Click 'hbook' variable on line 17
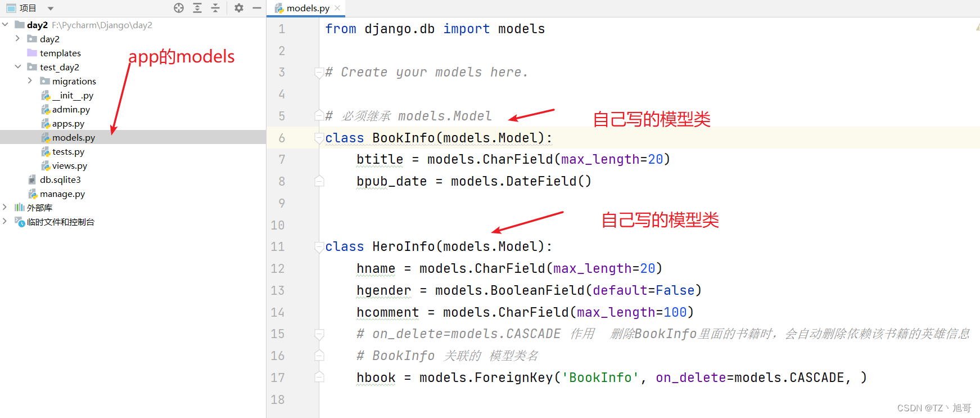 click(376, 377)
